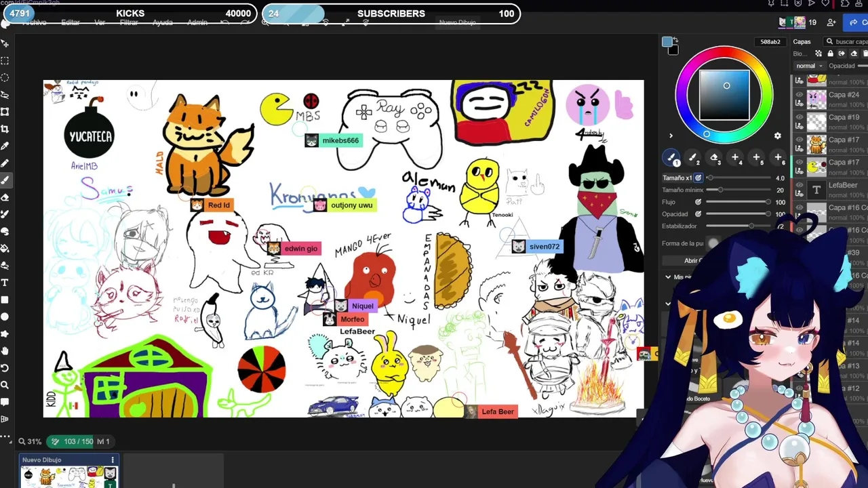Toggle pressure control for Tamaño x1
This screenshot has height=488, width=868.
[698, 178]
